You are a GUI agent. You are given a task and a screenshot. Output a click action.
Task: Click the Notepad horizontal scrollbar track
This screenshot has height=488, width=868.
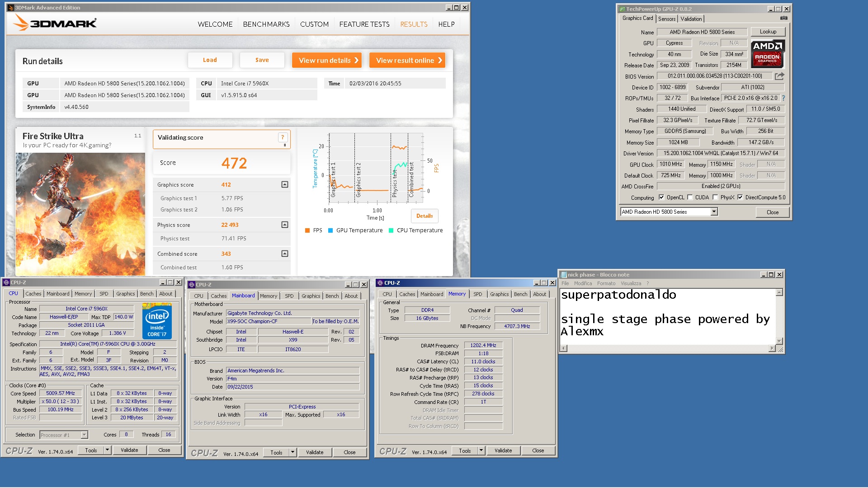[x=668, y=348]
